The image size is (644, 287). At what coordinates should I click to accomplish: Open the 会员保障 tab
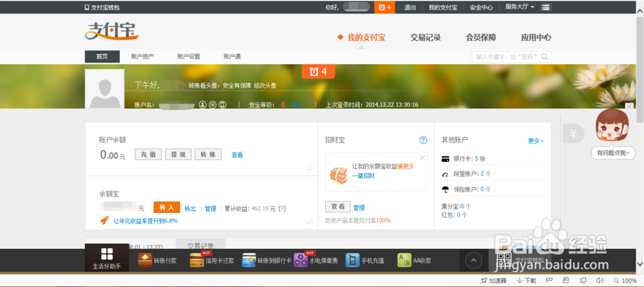pyautogui.click(x=481, y=37)
